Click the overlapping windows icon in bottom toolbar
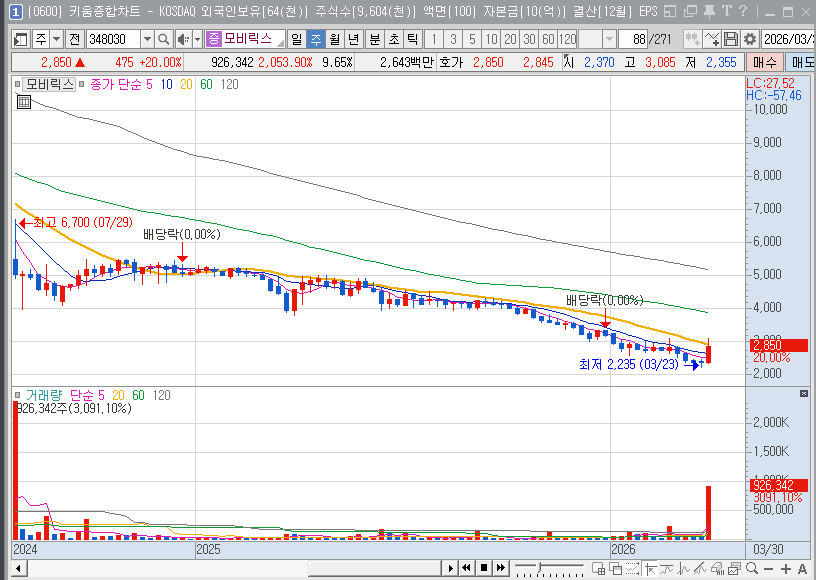The height and width of the screenshot is (580, 816). click(616, 568)
